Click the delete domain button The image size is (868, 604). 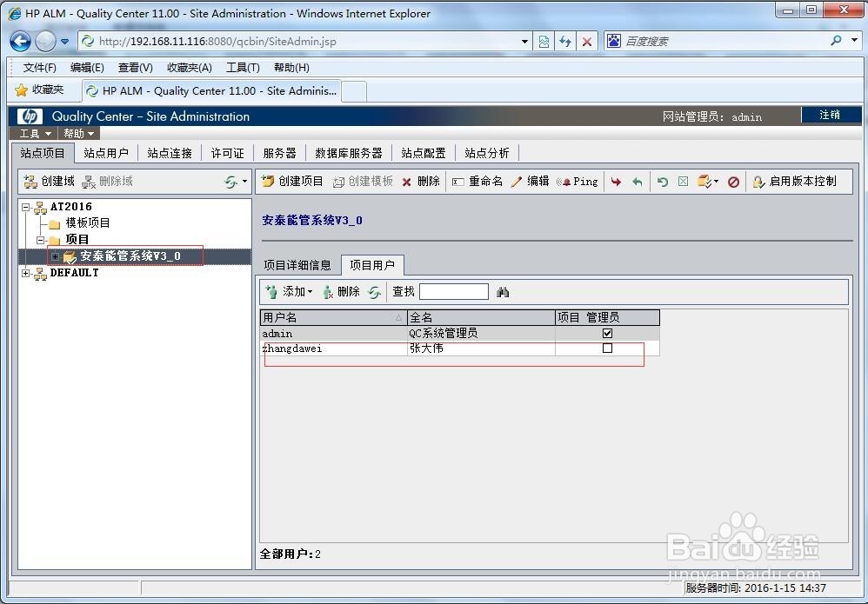107,182
